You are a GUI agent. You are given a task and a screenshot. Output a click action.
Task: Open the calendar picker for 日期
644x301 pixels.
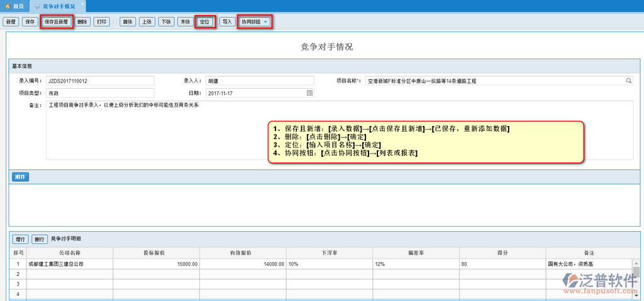309,93
